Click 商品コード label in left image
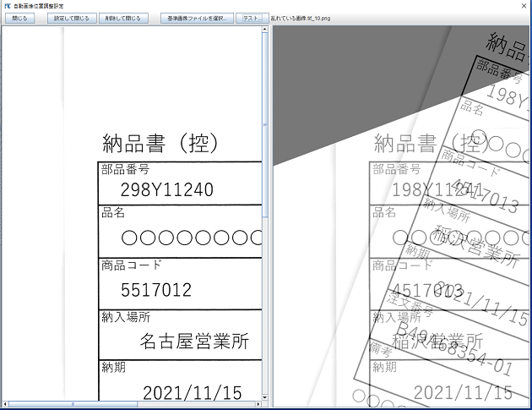Viewport: 532px width, 410px height. pos(131,265)
